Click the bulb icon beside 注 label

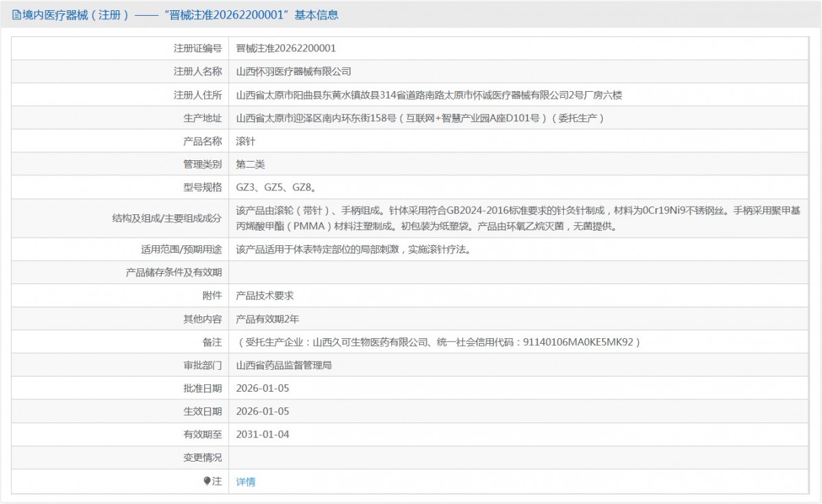click(207, 481)
